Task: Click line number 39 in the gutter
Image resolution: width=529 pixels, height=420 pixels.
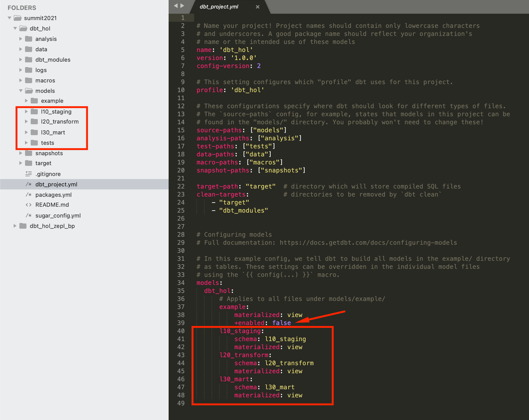Action: (181, 323)
